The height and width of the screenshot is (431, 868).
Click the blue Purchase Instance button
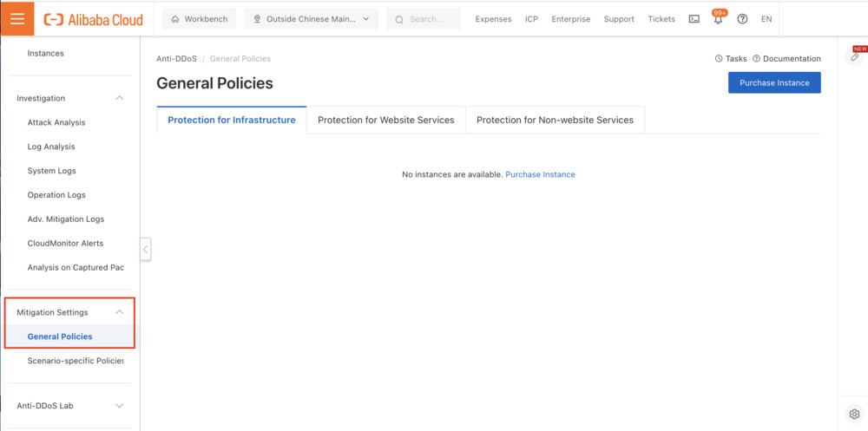click(774, 82)
